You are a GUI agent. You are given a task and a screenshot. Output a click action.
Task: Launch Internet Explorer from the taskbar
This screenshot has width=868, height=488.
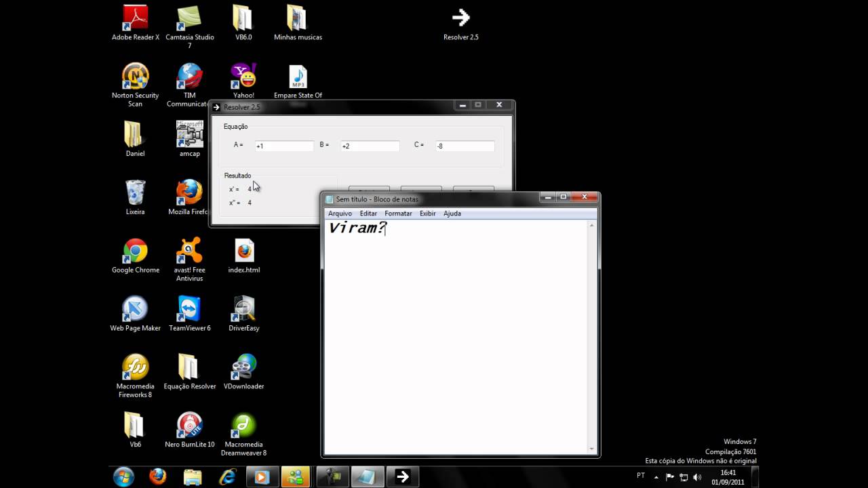(227, 477)
